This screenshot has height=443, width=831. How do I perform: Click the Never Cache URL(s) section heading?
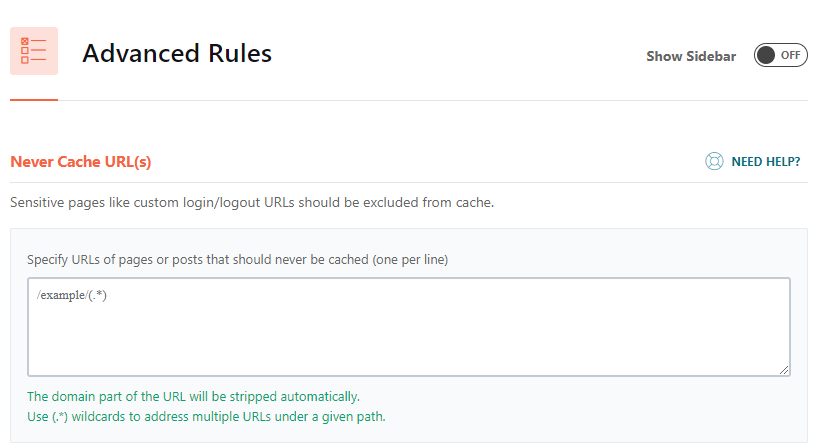[x=81, y=162]
